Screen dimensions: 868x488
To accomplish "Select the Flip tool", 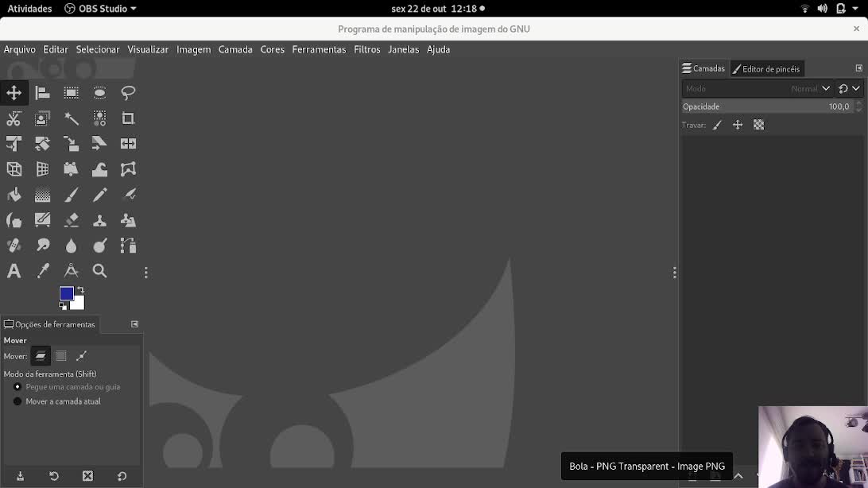I will (x=128, y=143).
